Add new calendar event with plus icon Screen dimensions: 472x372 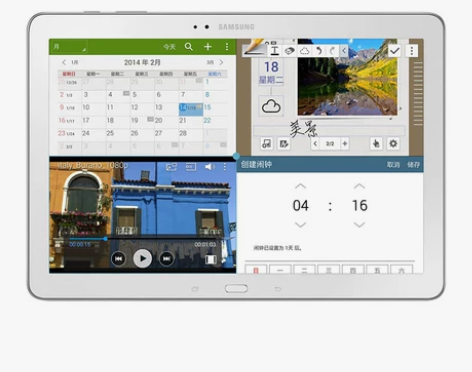pos(208,47)
